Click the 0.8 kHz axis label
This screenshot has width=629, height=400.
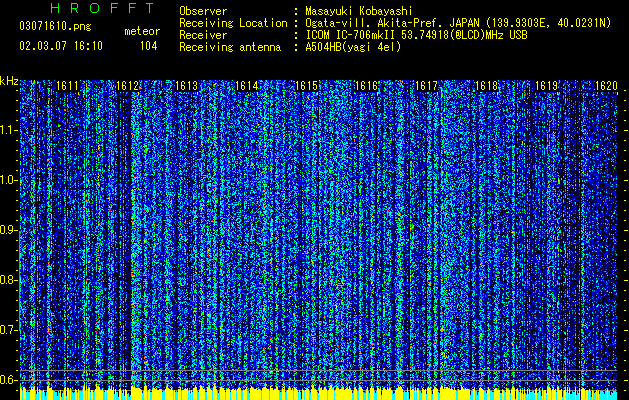[x=9, y=280]
